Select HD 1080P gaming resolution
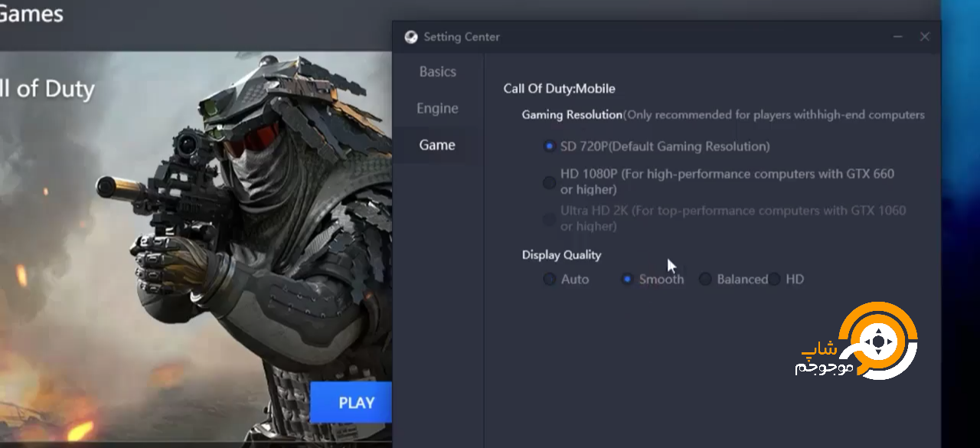This screenshot has height=448, width=980. click(x=549, y=182)
